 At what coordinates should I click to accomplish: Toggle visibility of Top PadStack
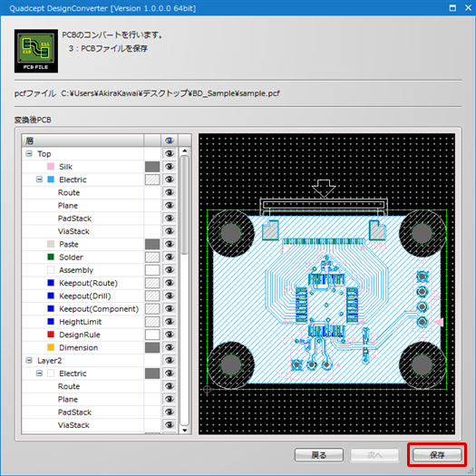click(170, 218)
